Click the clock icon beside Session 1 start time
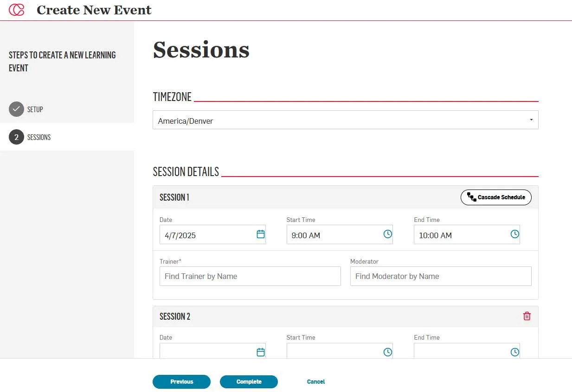Viewport: 572px width, 392px height. coord(387,234)
